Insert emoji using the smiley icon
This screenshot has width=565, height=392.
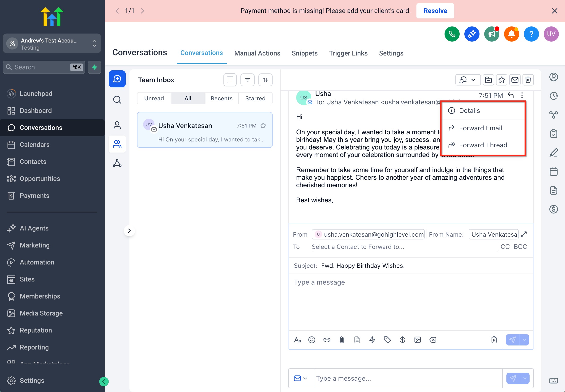pyautogui.click(x=312, y=340)
